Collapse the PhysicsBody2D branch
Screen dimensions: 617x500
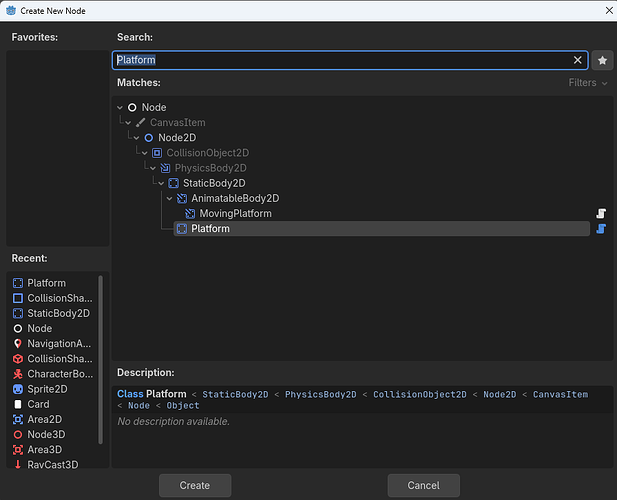click(x=153, y=168)
